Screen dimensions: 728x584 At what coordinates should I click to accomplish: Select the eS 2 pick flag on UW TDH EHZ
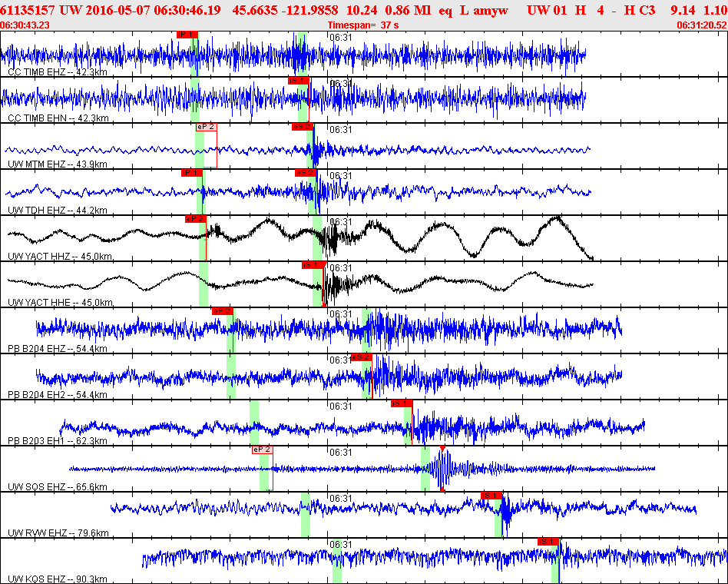[x=306, y=173]
